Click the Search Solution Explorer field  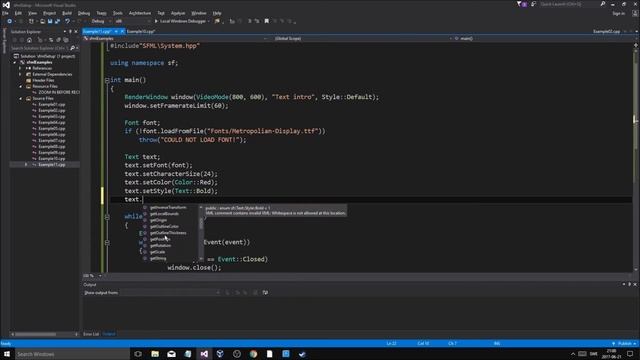[39, 48]
